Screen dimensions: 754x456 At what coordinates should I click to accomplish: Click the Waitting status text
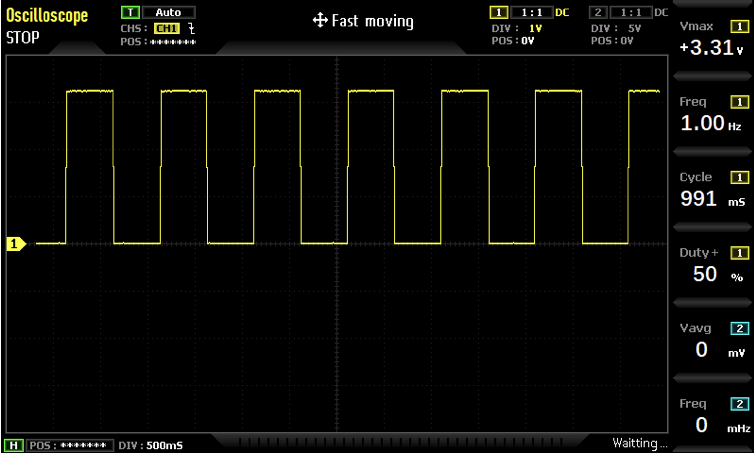[x=640, y=443]
